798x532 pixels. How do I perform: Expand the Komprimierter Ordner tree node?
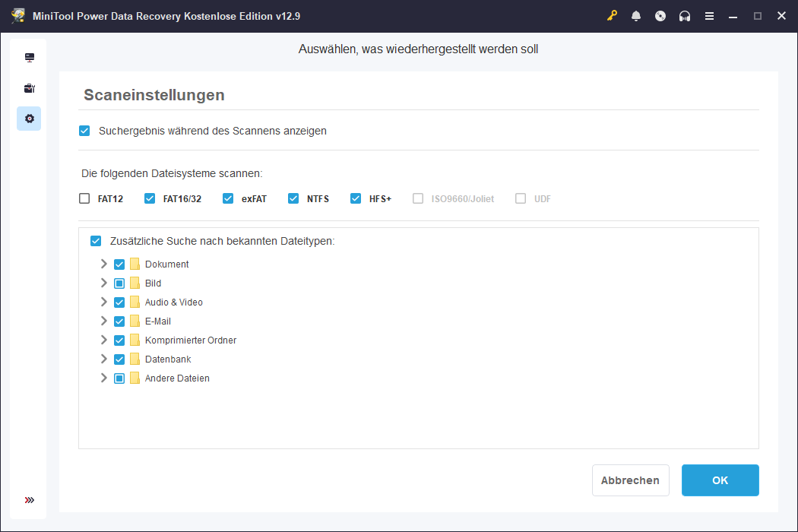[104, 340]
